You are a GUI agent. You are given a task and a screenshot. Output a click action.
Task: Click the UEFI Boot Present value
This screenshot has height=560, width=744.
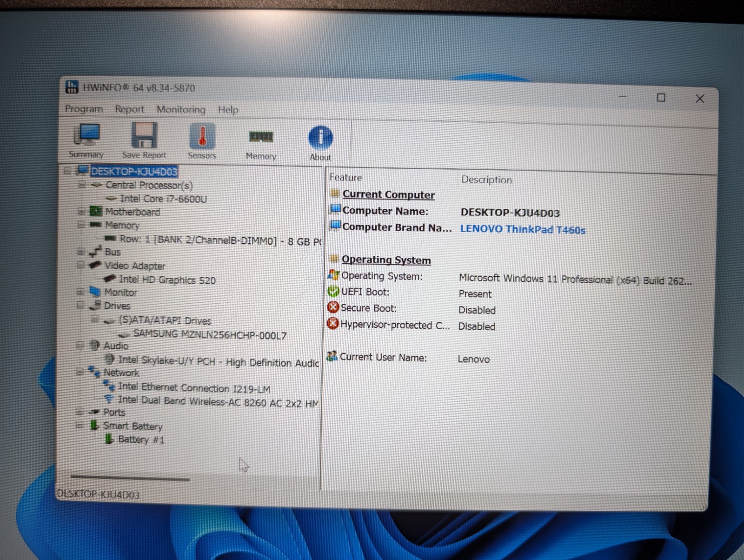(x=475, y=294)
